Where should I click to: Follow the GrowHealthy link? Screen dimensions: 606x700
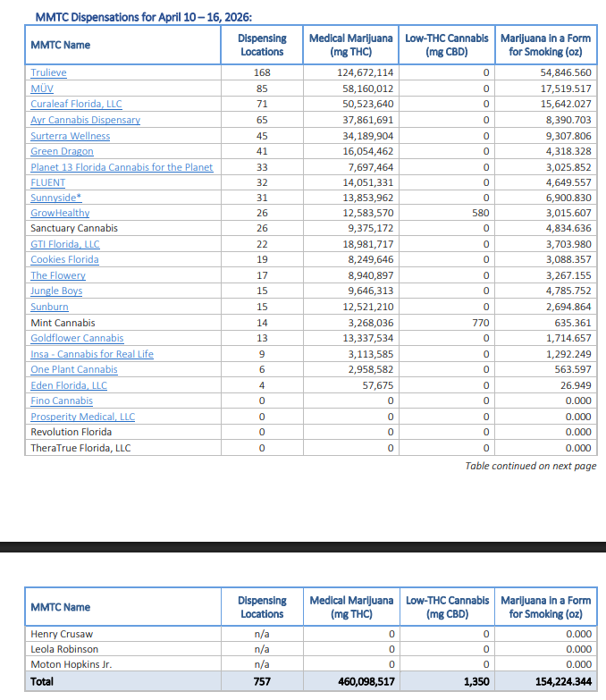[60, 213]
